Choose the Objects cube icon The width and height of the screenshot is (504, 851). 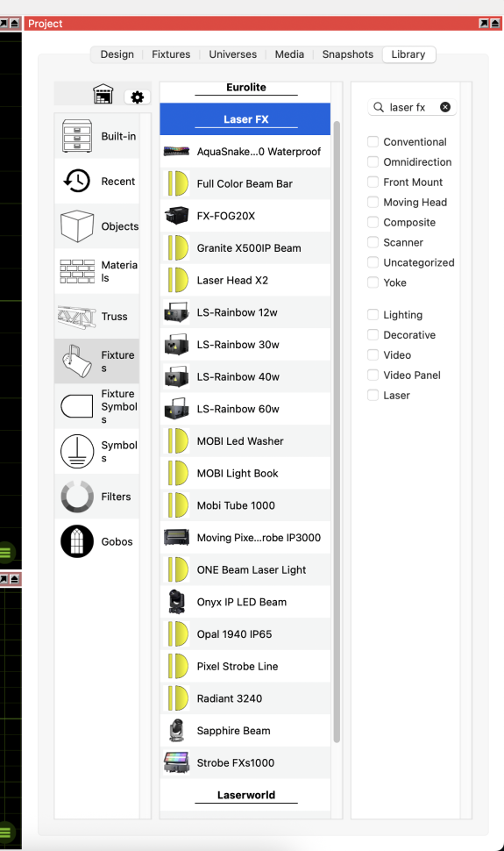tap(76, 225)
